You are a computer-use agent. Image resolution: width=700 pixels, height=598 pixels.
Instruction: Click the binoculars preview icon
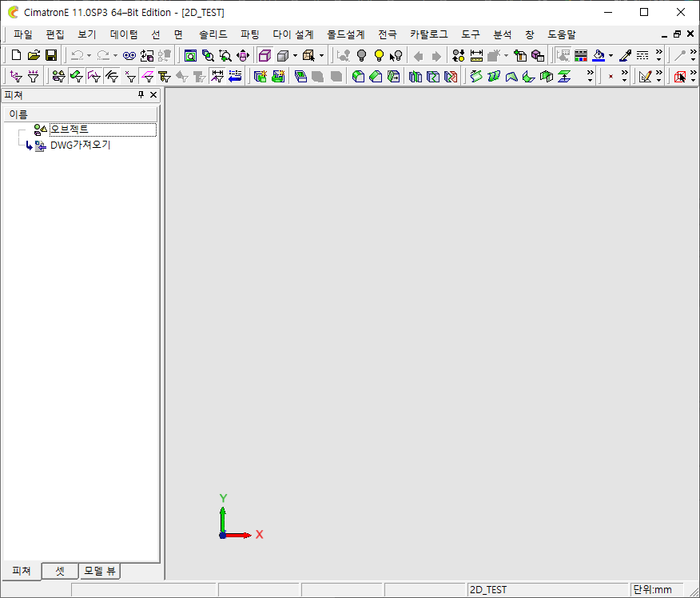tap(129, 55)
